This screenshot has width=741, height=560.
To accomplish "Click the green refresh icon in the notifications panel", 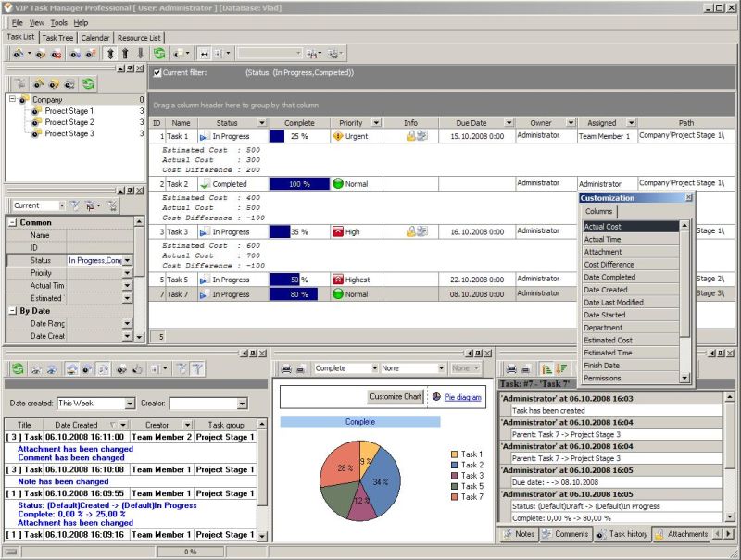I will click(18, 368).
